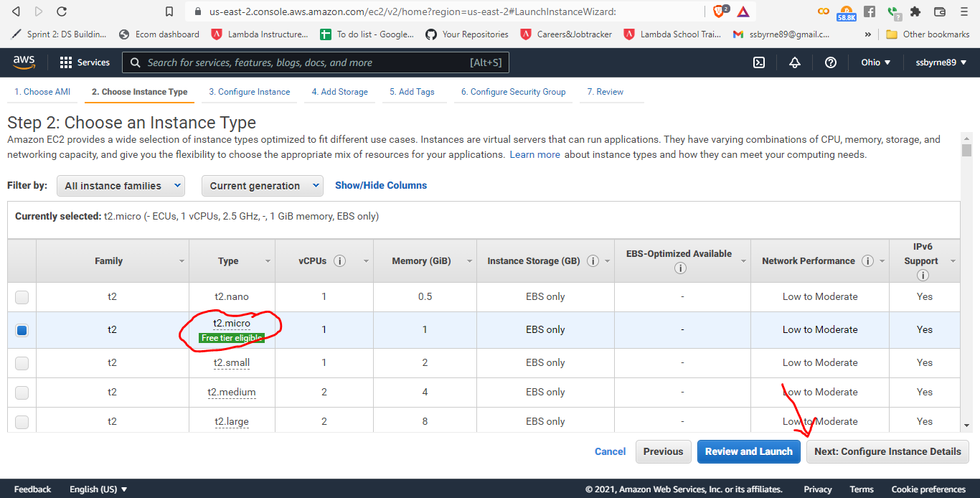Open the Gmail ssbyrne89 bookmark
Viewport: 980px width, 498px height.
coord(781,34)
